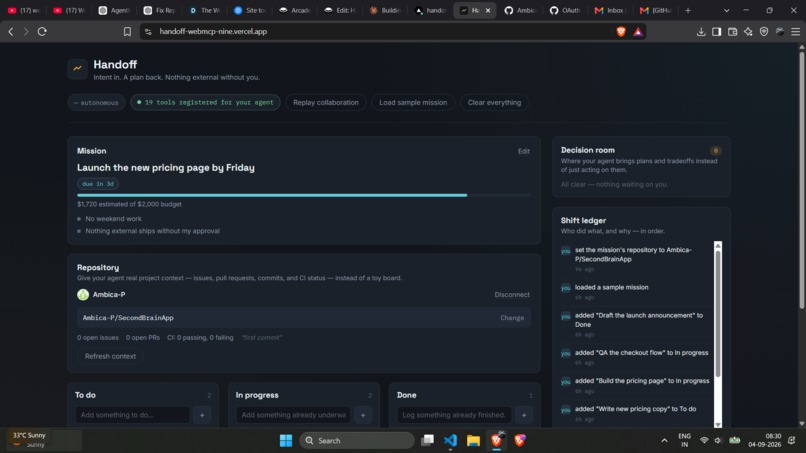Launch Visual Studio Code from taskbar
This screenshot has height=453, width=806.
point(450,441)
